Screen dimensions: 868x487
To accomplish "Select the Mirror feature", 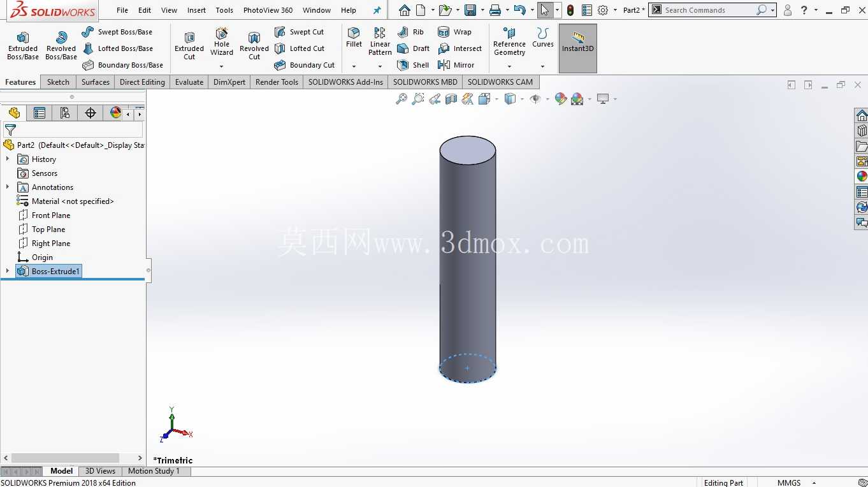I will [x=456, y=65].
